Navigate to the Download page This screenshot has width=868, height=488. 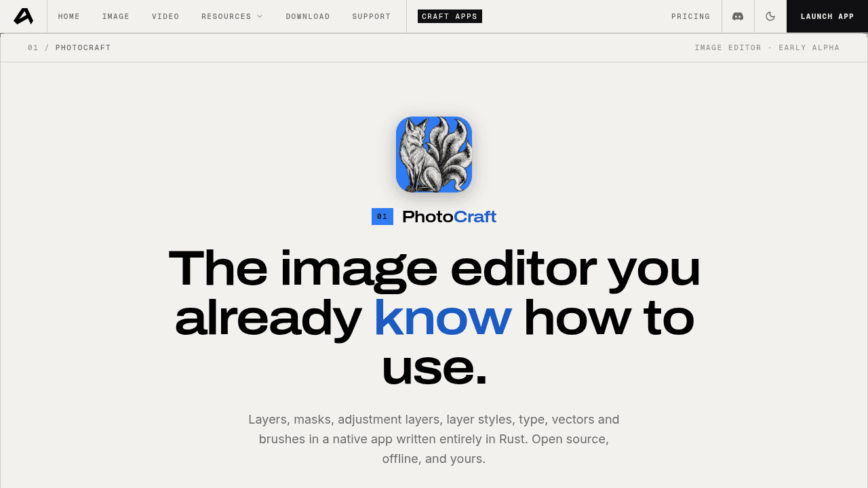tap(308, 16)
